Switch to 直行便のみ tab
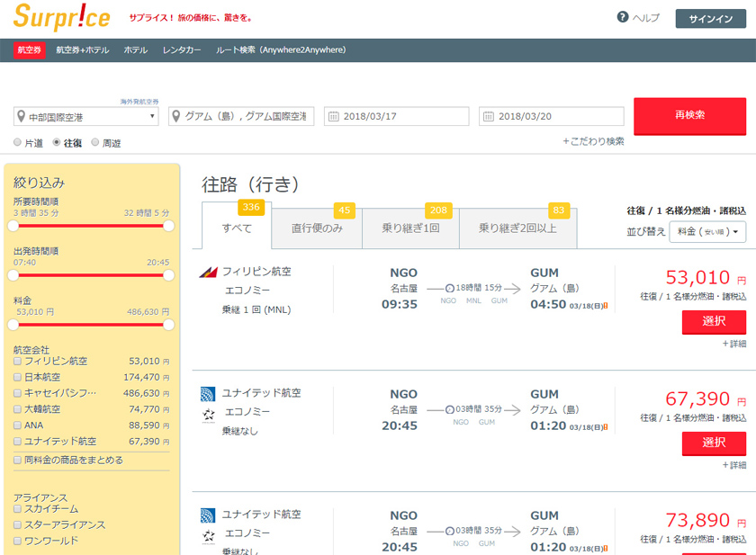756x555 pixels. (x=317, y=228)
